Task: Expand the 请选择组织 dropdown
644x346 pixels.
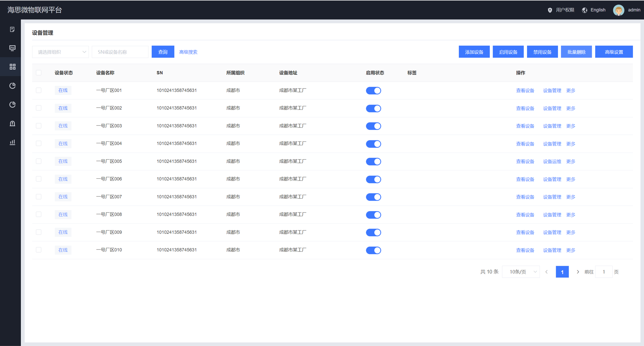Action: click(60, 52)
